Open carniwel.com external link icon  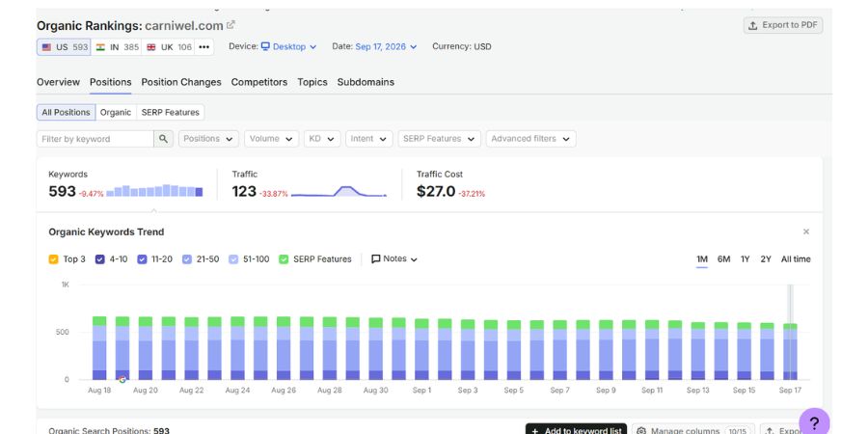click(231, 25)
